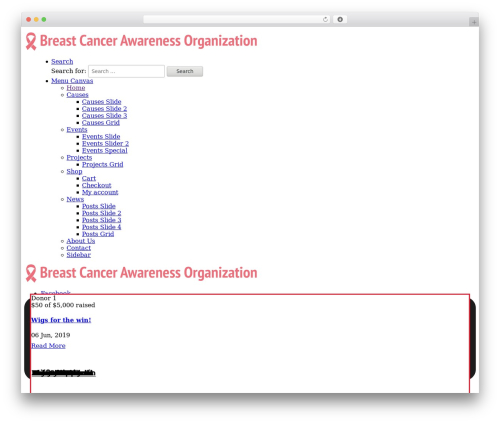
Task: Open the About Us page
Action: [81, 241]
